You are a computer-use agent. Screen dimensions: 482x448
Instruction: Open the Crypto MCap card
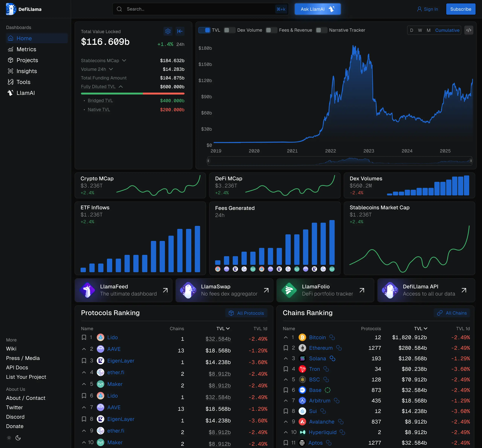(x=140, y=185)
